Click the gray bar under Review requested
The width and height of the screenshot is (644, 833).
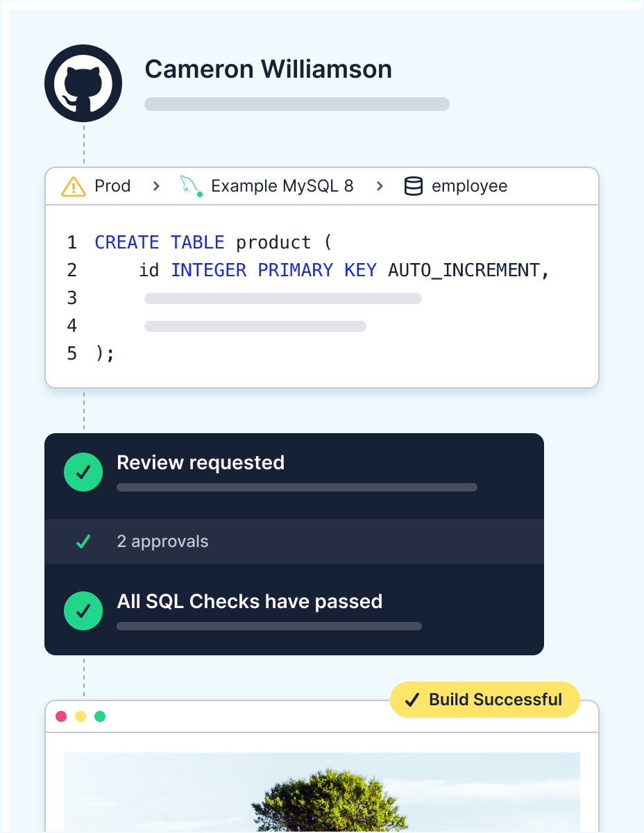(297, 487)
